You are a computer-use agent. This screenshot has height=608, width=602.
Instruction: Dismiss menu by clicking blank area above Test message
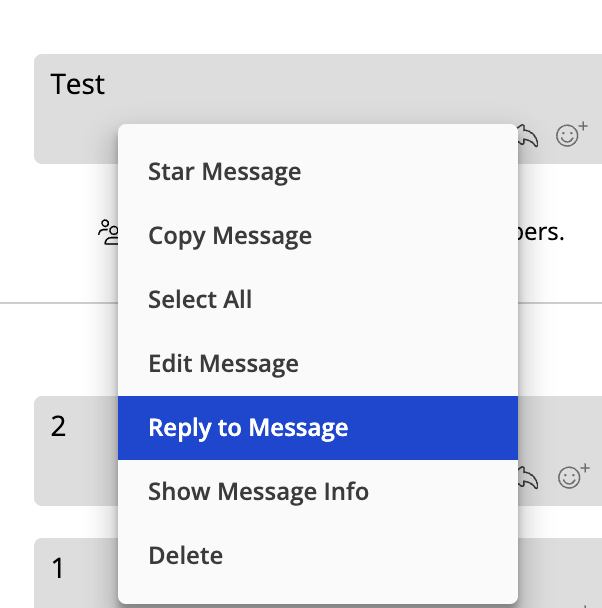[301, 25]
